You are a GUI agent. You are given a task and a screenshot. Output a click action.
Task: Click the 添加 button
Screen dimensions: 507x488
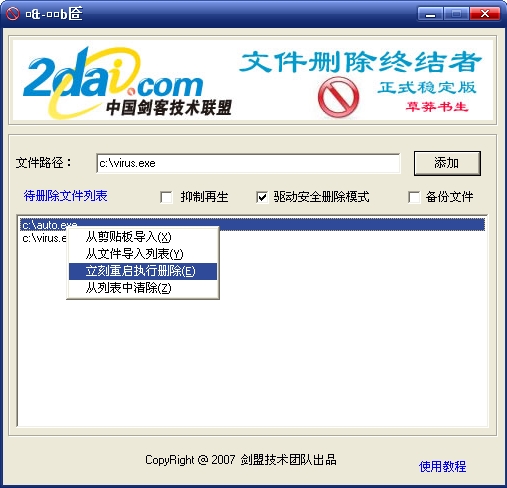(447, 163)
